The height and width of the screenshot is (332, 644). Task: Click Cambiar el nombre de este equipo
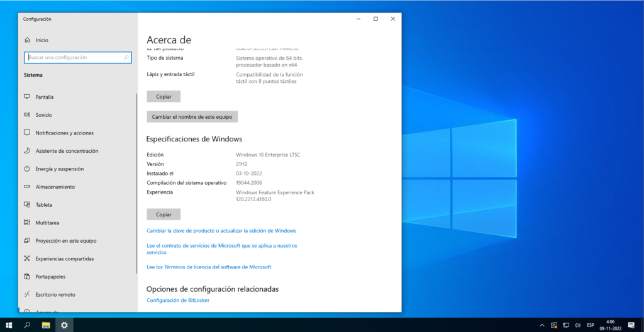(x=192, y=117)
